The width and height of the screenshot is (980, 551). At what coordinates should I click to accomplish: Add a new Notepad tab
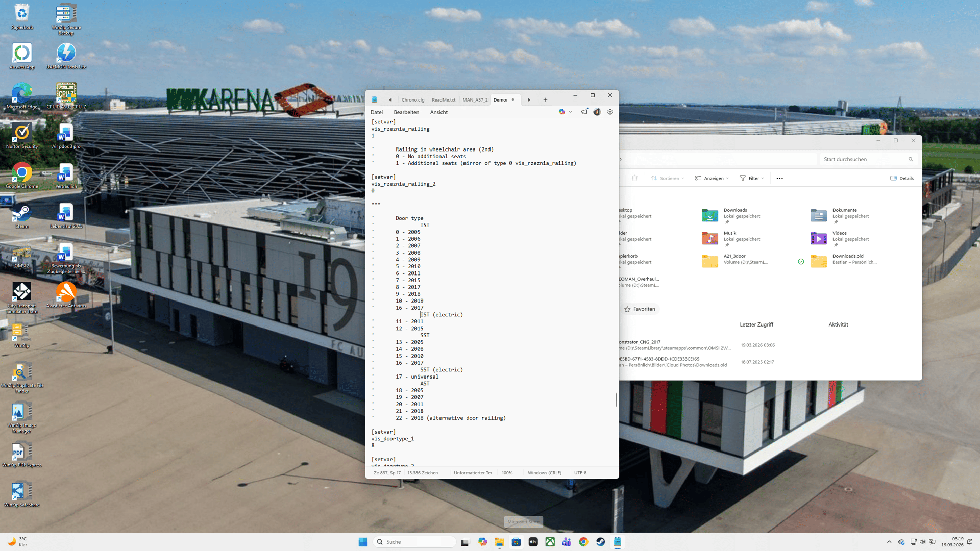545,100
